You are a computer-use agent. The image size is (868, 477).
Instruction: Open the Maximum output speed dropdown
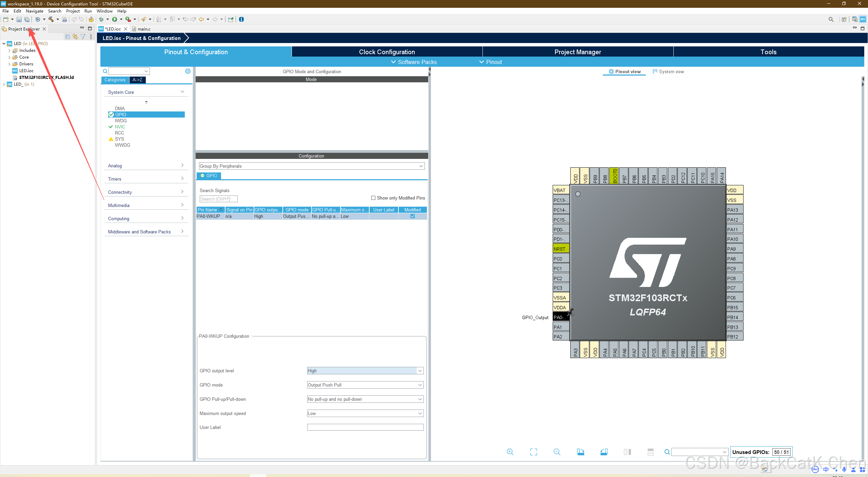click(x=365, y=413)
